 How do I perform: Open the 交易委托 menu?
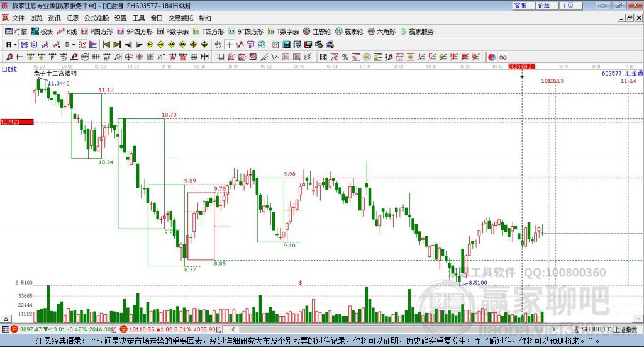click(x=180, y=18)
